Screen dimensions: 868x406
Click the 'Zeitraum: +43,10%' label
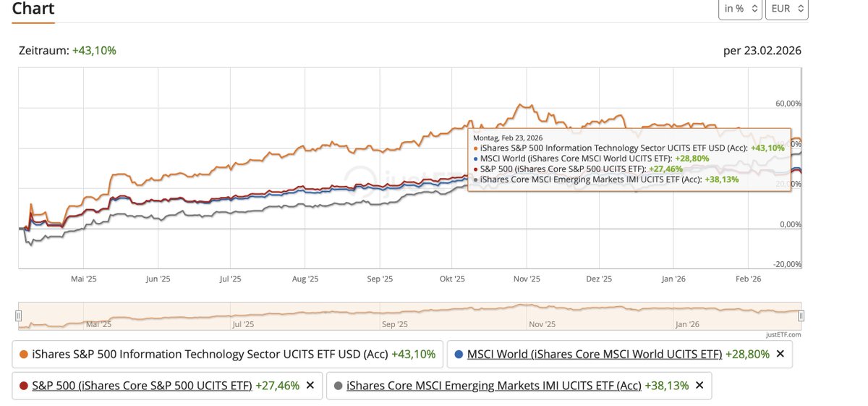(x=68, y=51)
